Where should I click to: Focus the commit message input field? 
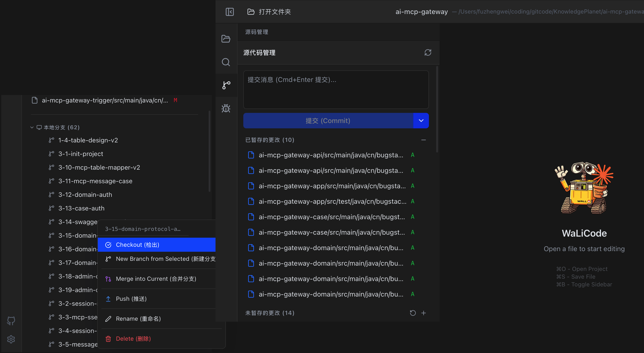[x=336, y=90]
